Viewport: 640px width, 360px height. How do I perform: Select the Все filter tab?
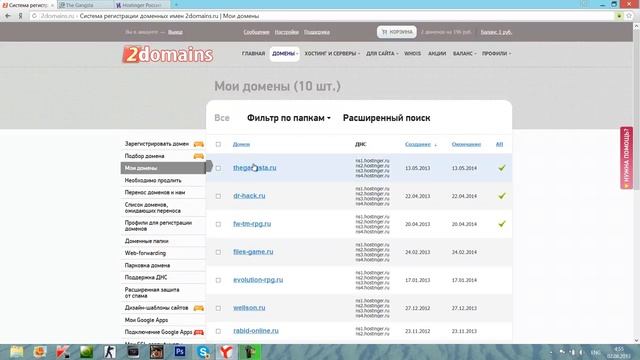[222, 118]
